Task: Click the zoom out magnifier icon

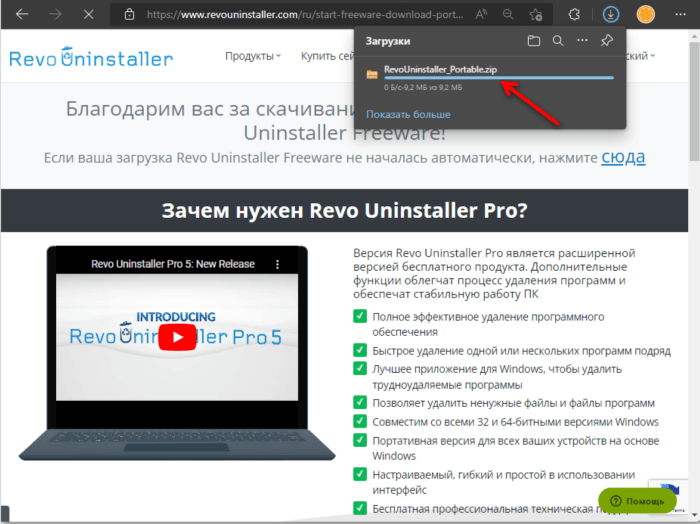Action: (508, 14)
